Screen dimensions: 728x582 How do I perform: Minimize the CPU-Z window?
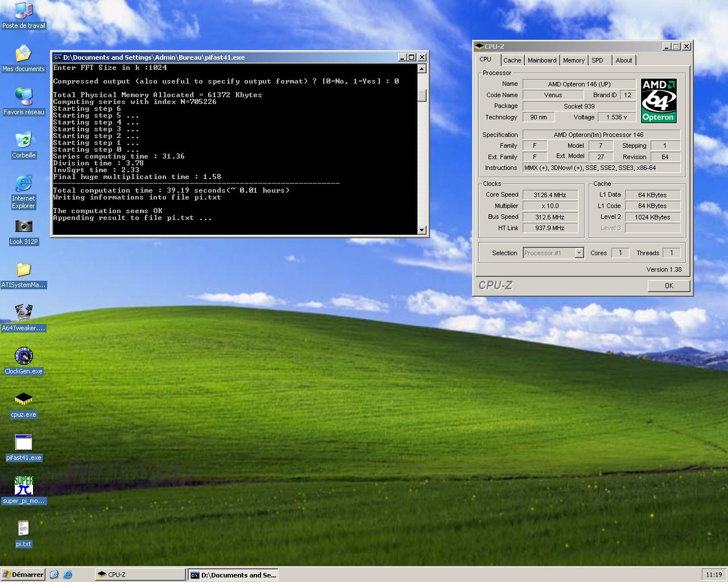coord(667,47)
